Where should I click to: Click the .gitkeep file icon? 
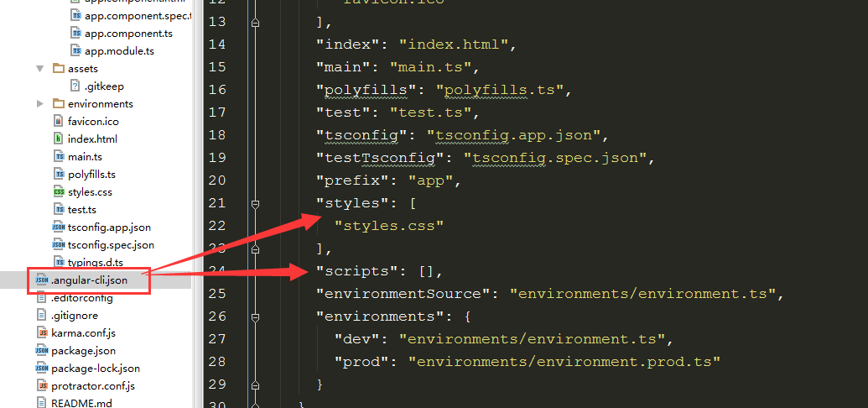tap(75, 86)
